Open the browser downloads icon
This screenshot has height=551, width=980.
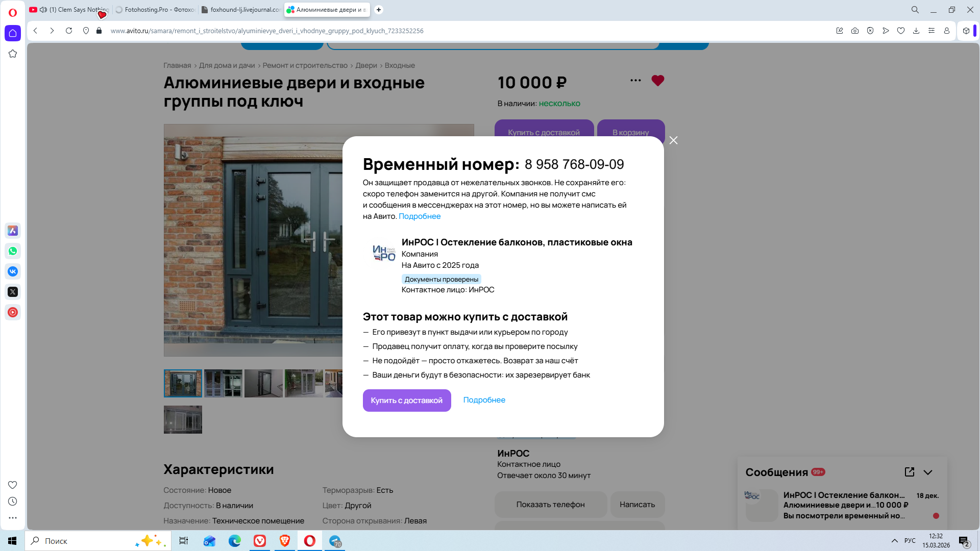[x=916, y=31]
